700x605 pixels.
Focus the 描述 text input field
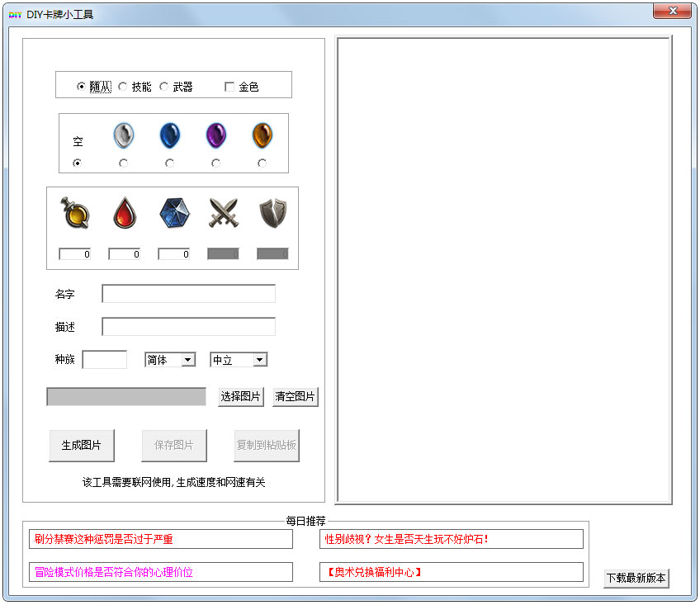[188, 326]
